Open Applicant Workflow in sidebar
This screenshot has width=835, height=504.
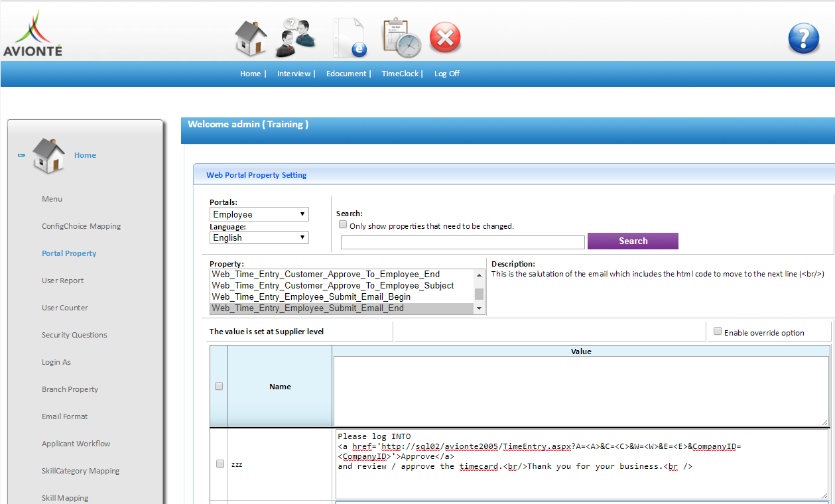coord(76,444)
